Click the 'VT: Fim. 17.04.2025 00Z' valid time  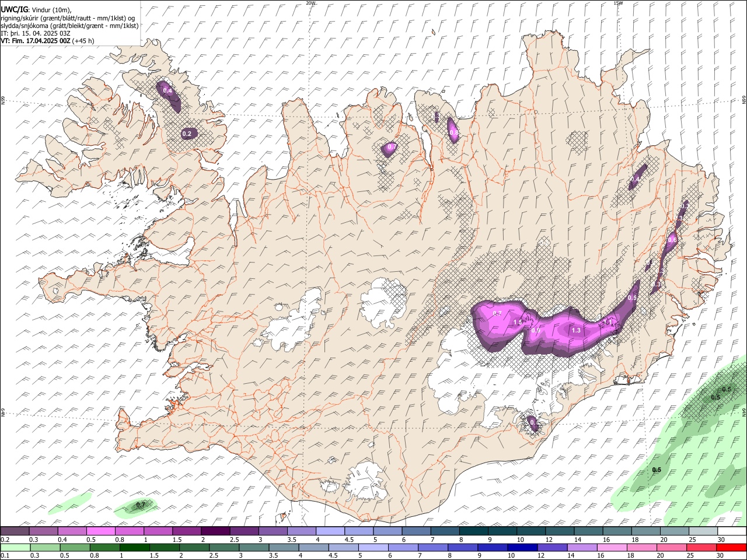[x=36, y=41]
